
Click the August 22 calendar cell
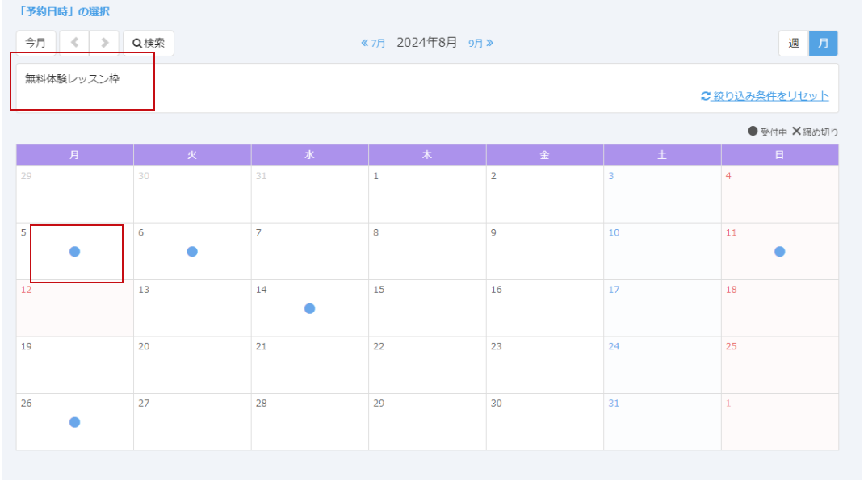pos(427,365)
